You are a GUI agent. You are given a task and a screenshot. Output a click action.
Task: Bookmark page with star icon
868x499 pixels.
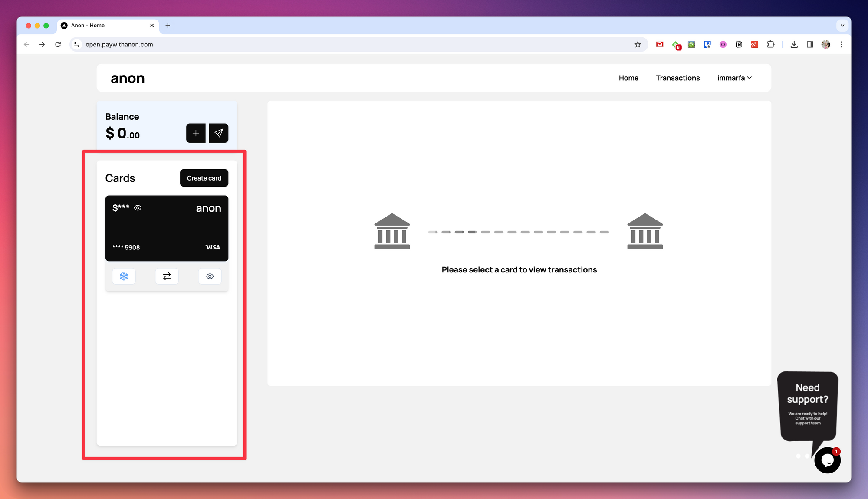(x=638, y=44)
